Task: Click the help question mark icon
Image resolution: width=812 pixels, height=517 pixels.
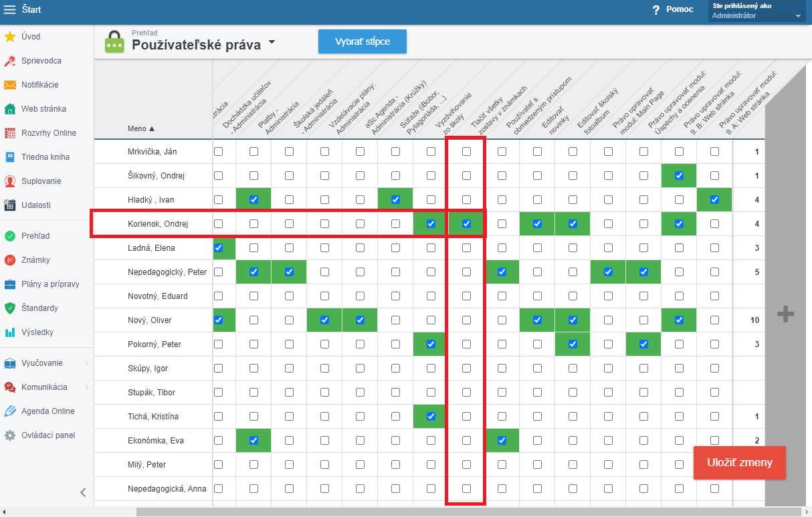Action: [x=656, y=10]
